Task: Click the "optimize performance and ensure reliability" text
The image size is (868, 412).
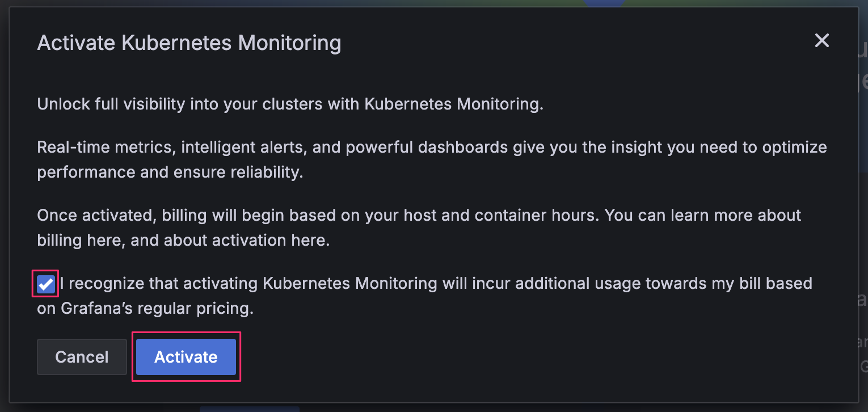Action: pyautogui.click(x=170, y=172)
